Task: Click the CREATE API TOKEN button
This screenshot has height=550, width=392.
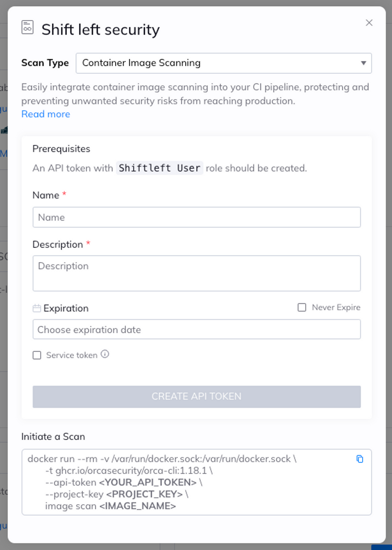Action: 196,396
